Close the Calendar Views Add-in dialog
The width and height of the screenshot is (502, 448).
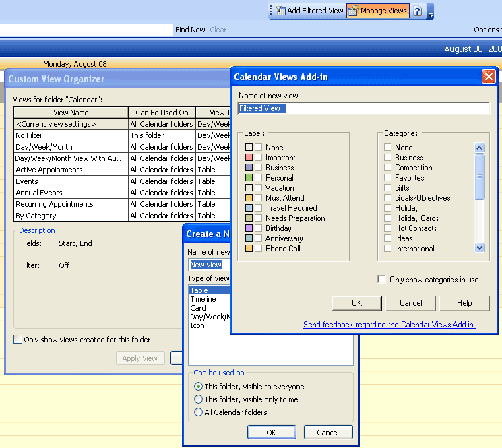[x=489, y=77]
